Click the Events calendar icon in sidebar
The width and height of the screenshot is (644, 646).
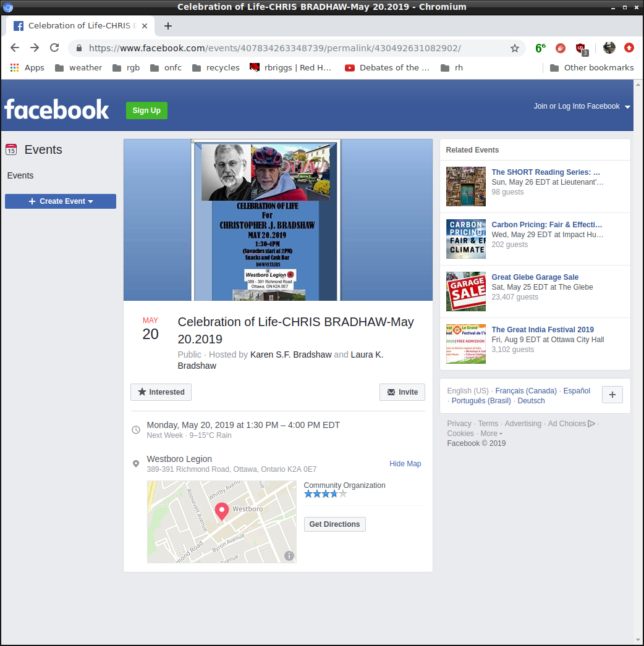pyautogui.click(x=11, y=149)
